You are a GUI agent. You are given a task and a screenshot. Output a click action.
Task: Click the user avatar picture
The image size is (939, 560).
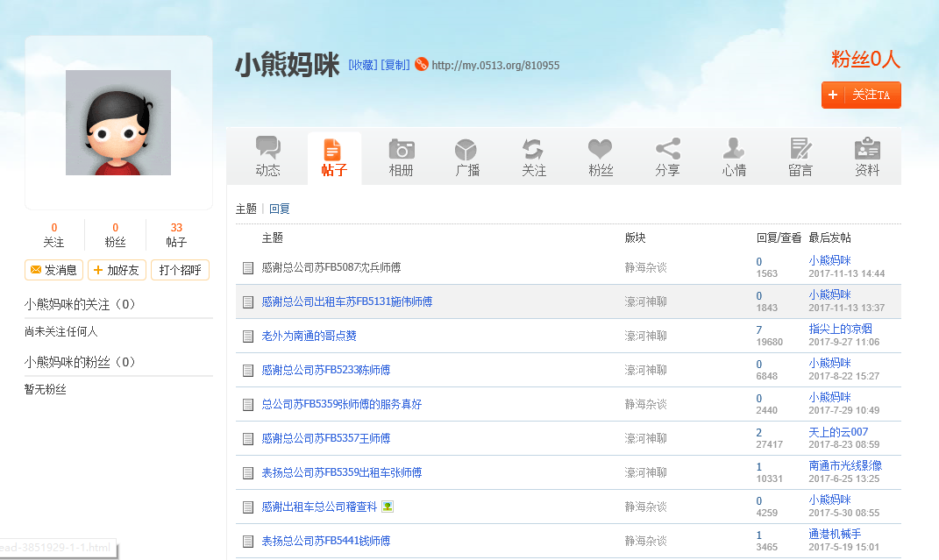[x=118, y=123]
